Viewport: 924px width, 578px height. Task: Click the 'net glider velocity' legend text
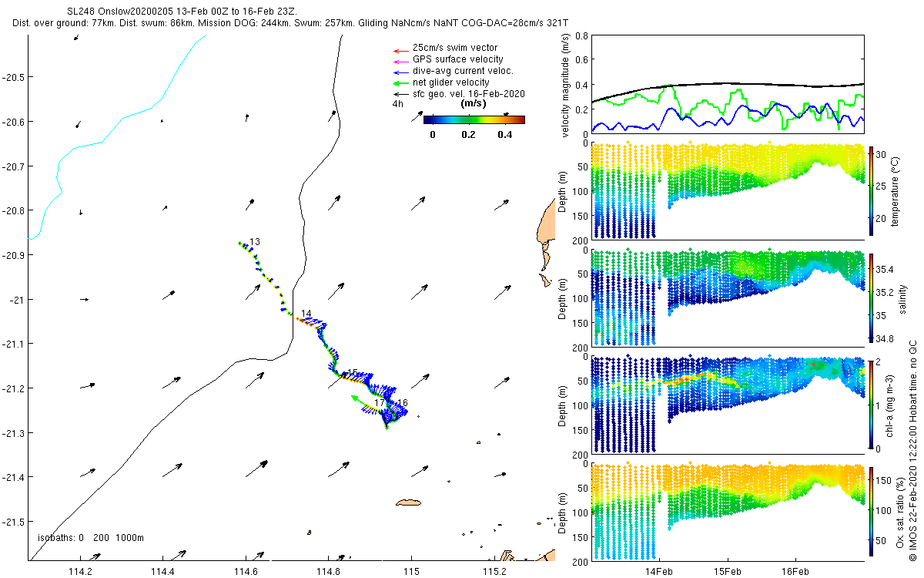[x=451, y=82]
